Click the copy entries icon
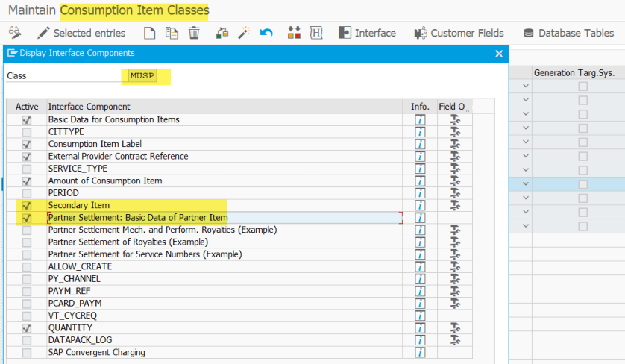 (172, 33)
